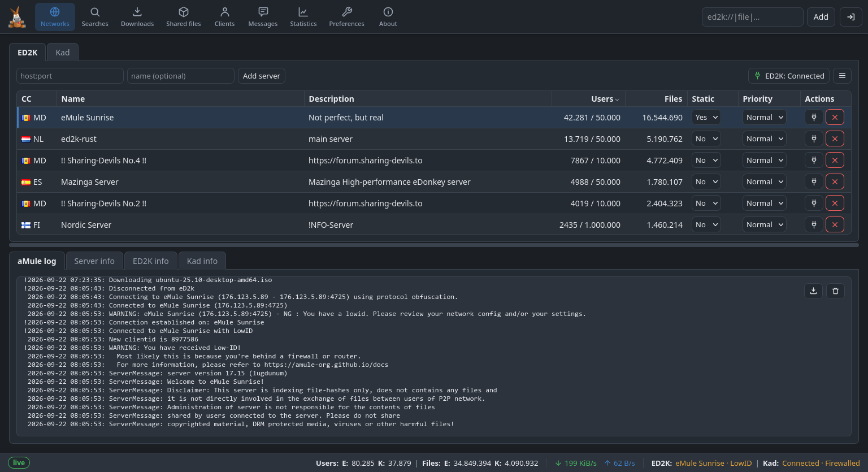Show the Clients section
This screenshot has width=868, height=472.
(x=224, y=17)
